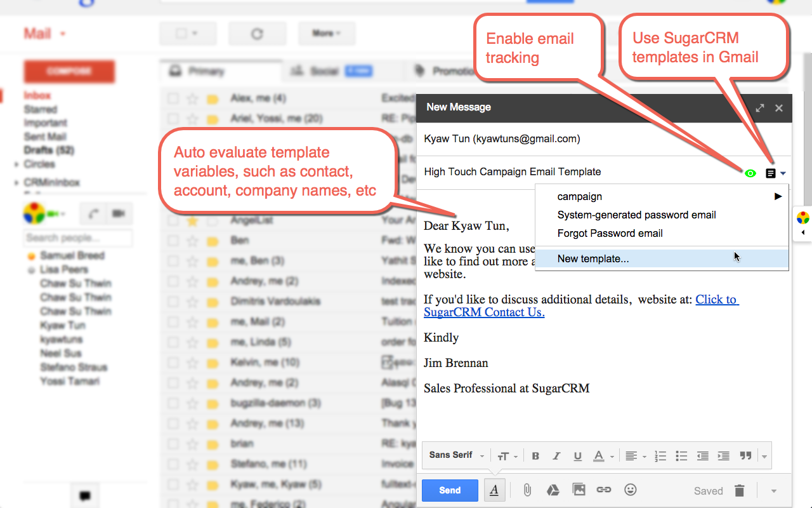Open the text color picker

(603, 456)
